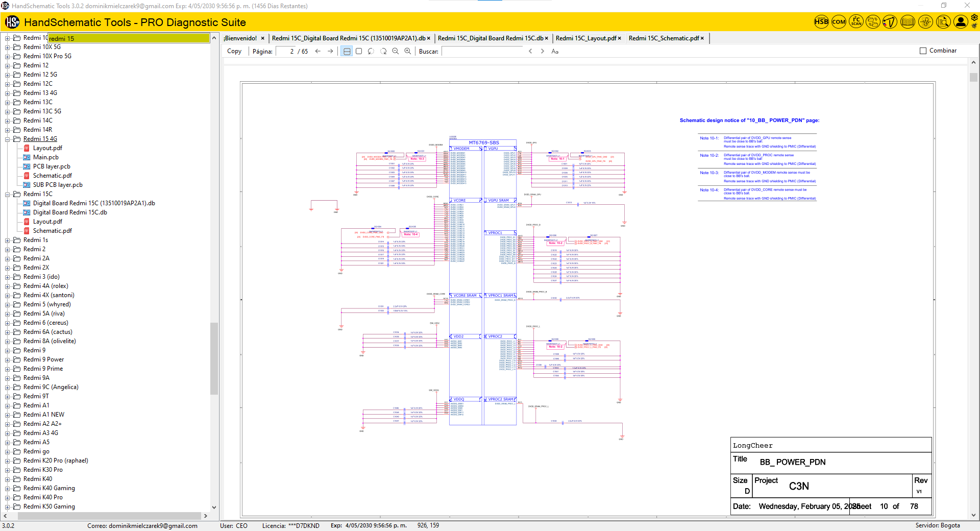Expand the Redmi 6A (cactus) folder
Image resolution: width=980 pixels, height=531 pixels.
(x=8, y=332)
